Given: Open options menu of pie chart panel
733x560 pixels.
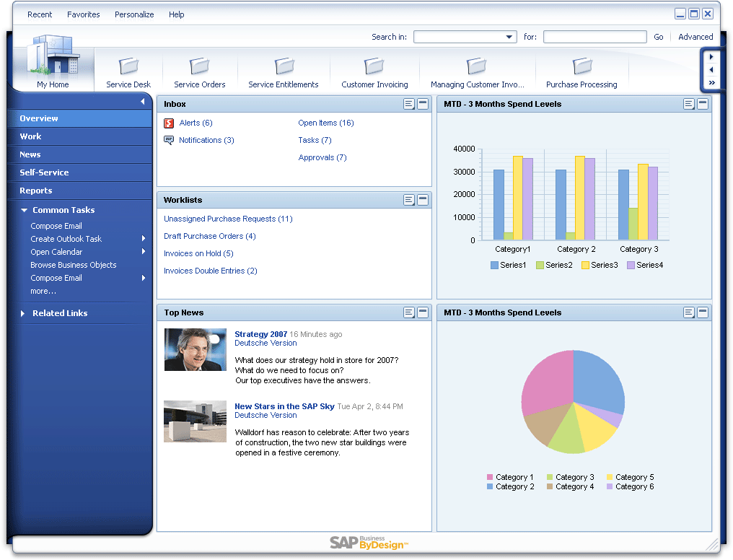Looking at the screenshot, I should tap(688, 312).
